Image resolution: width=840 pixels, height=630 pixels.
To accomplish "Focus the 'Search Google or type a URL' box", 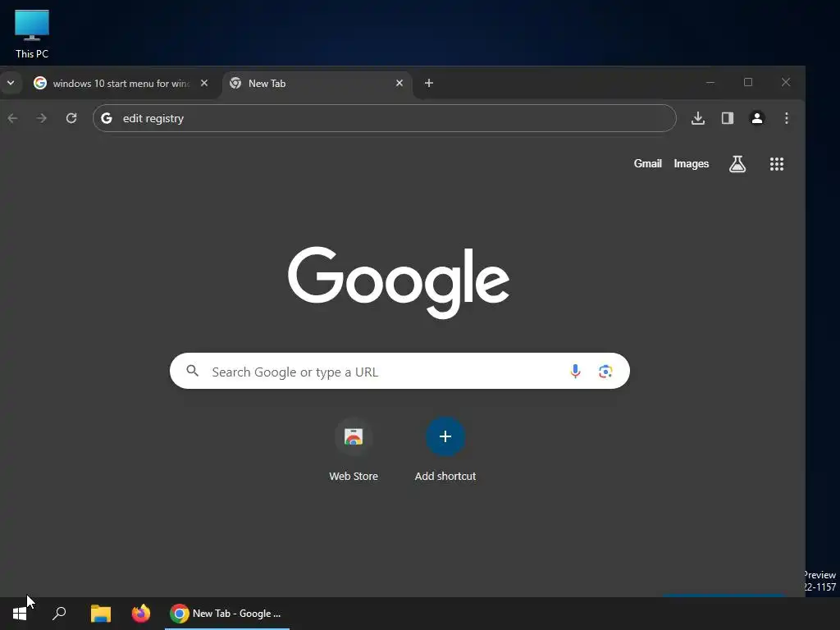I will pos(399,372).
